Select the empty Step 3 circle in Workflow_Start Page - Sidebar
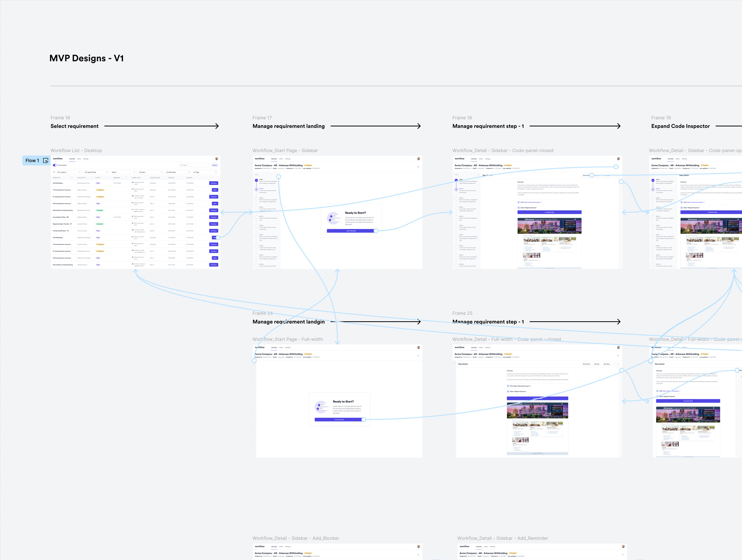742x560 pixels. 256,199
